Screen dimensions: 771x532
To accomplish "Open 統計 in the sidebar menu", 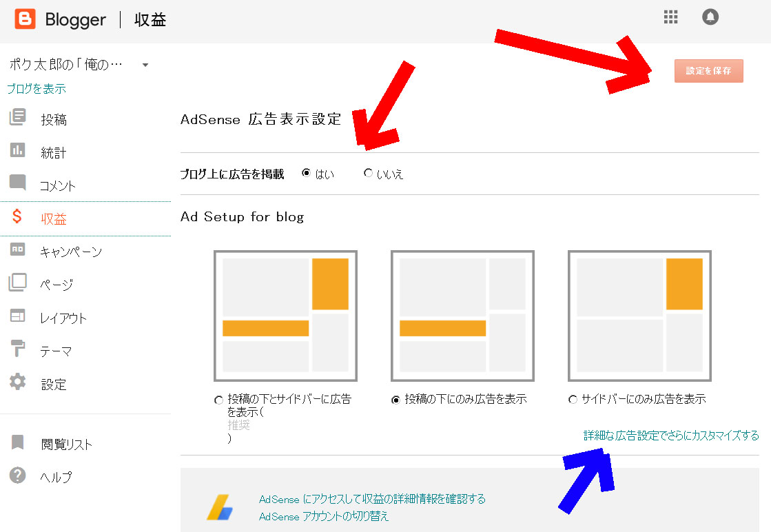I will click(54, 152).
